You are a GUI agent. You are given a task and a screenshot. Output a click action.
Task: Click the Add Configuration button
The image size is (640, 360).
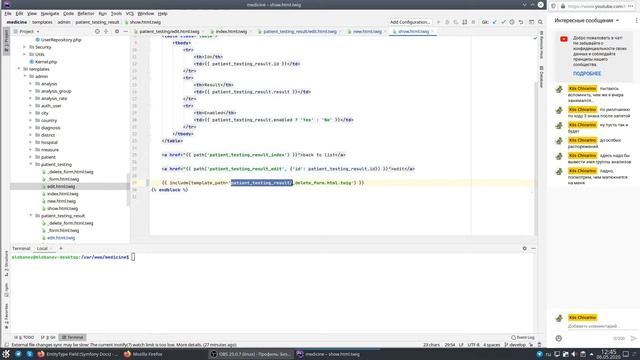(x=409, y=22)
